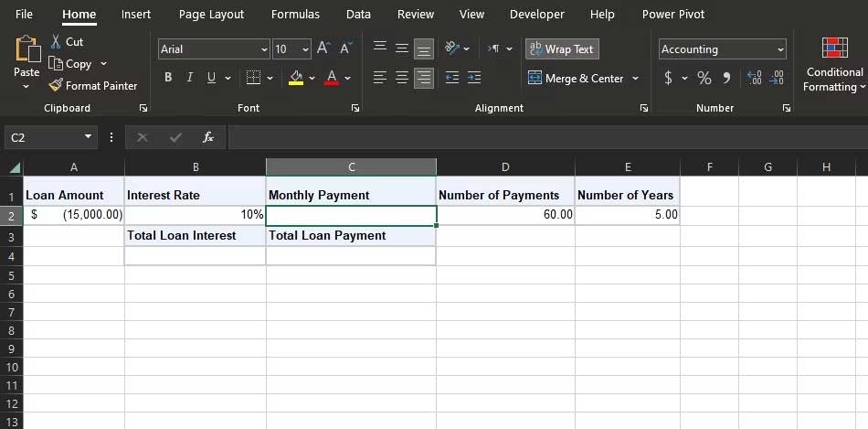Click the Increase Indent icon

(x=473, y=79)
